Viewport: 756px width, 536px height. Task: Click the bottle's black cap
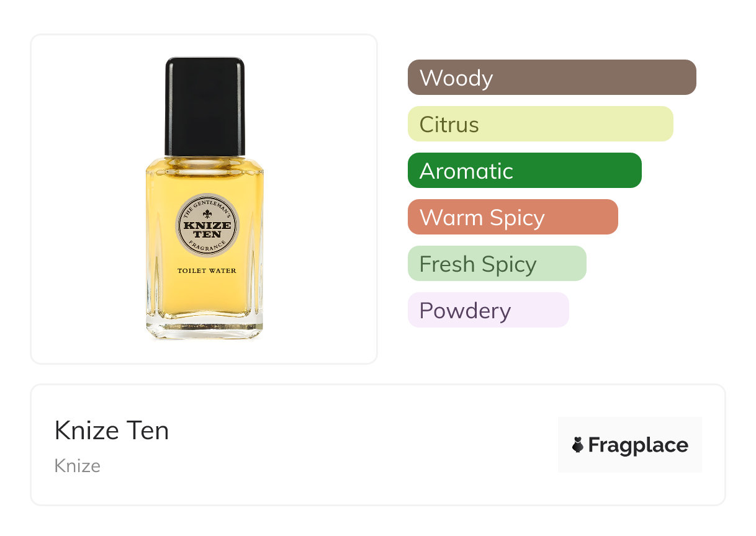coord(205,105)
